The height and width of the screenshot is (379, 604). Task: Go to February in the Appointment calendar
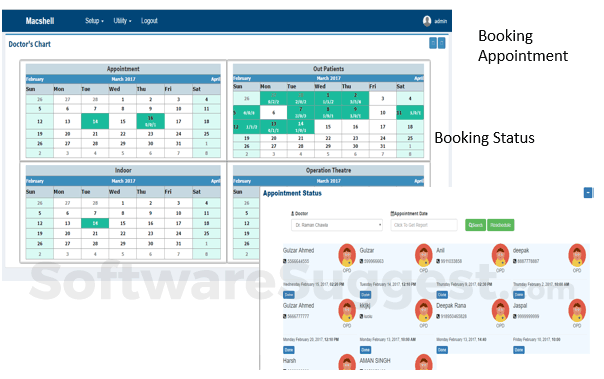pos(35,79)
